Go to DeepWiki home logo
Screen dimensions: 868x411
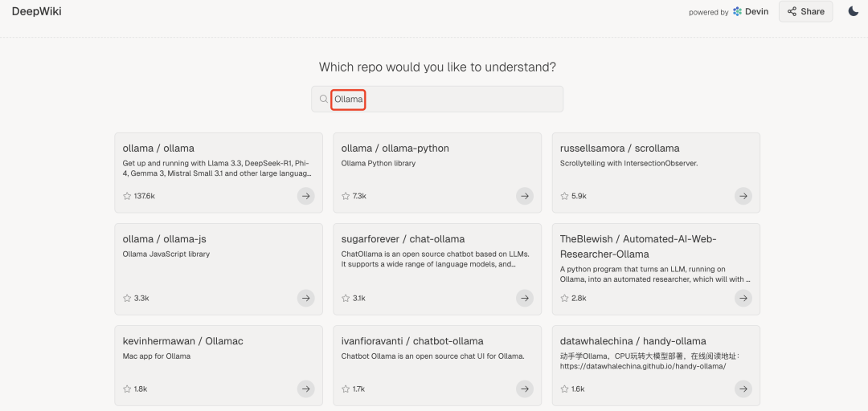[36, 11]
